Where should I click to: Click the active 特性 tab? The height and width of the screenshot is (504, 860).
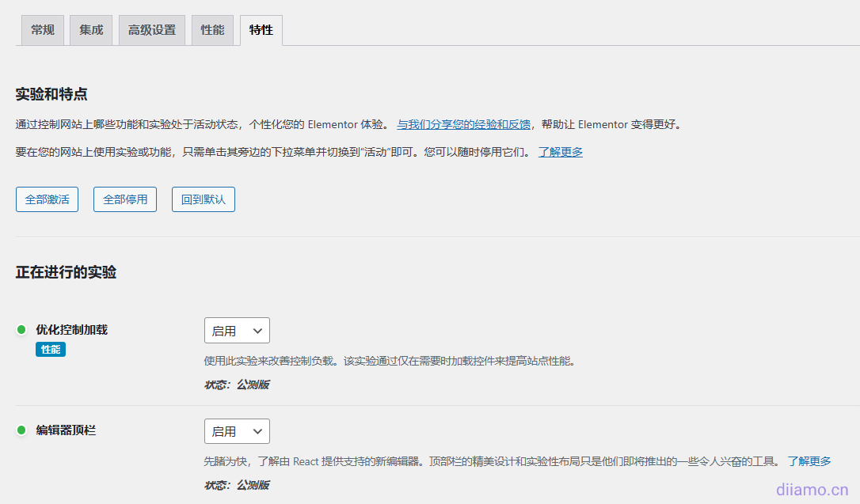[261, 30]
